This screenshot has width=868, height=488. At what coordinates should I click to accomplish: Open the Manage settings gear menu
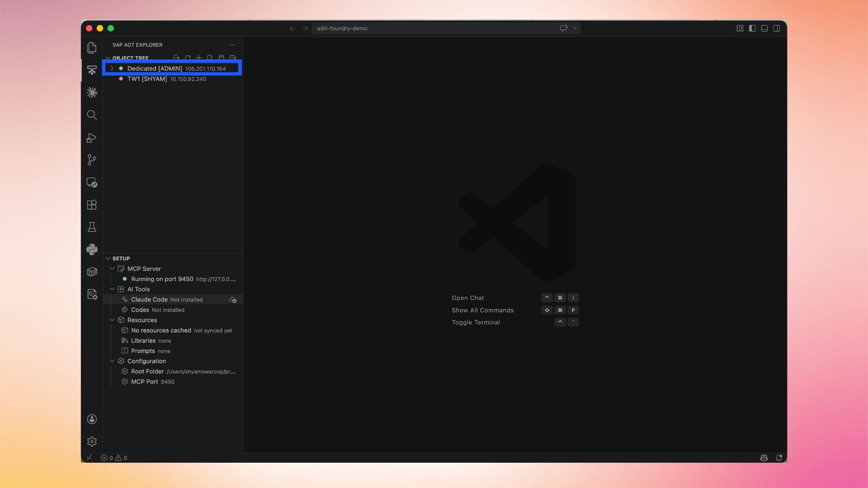(x=92, y=441)
